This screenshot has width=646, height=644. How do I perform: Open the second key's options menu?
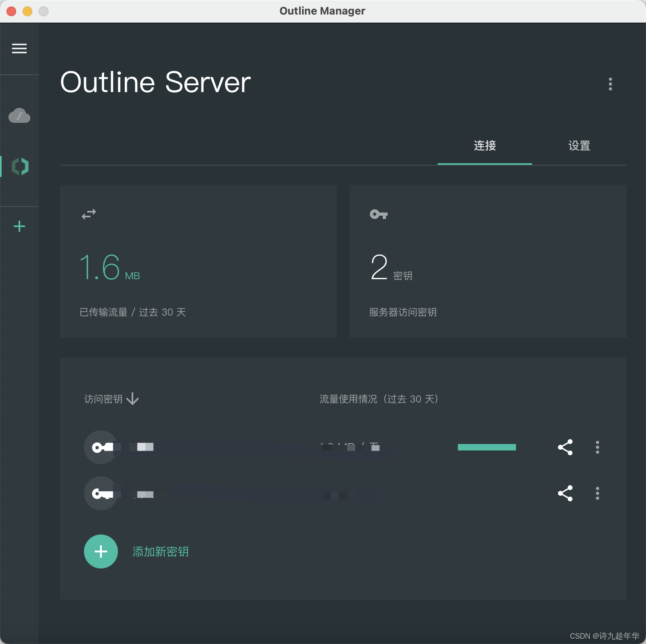coord(597,493)
